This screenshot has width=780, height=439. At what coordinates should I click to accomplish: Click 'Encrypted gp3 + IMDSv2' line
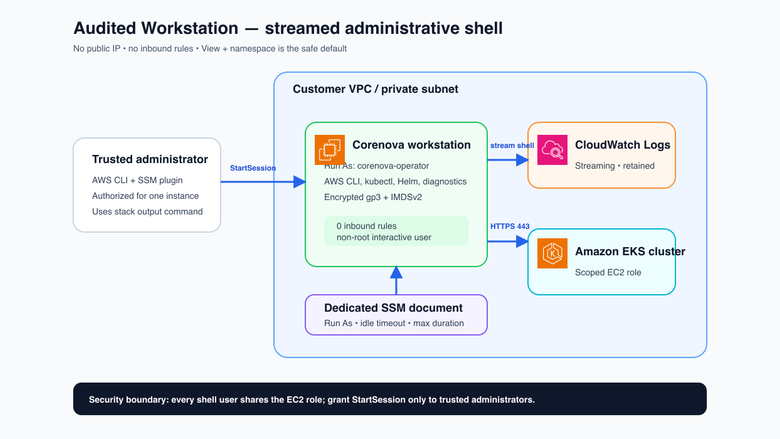[x=373, y=197]
